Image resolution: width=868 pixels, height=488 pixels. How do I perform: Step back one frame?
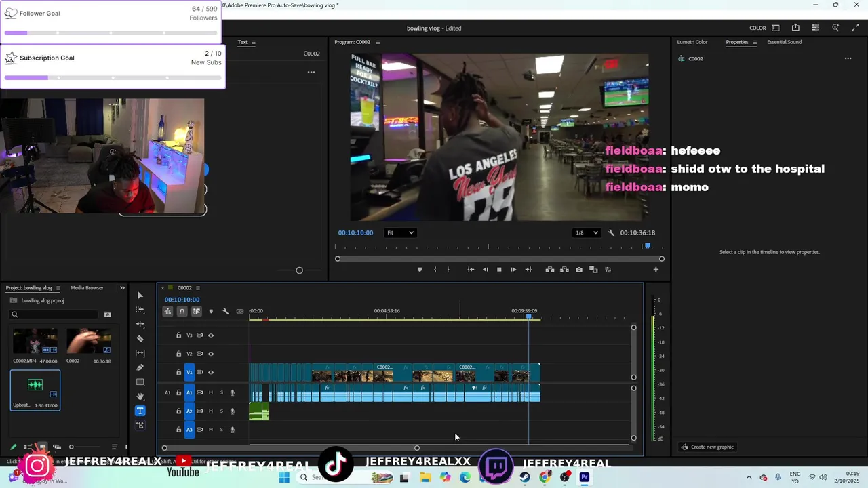[485, 270]
